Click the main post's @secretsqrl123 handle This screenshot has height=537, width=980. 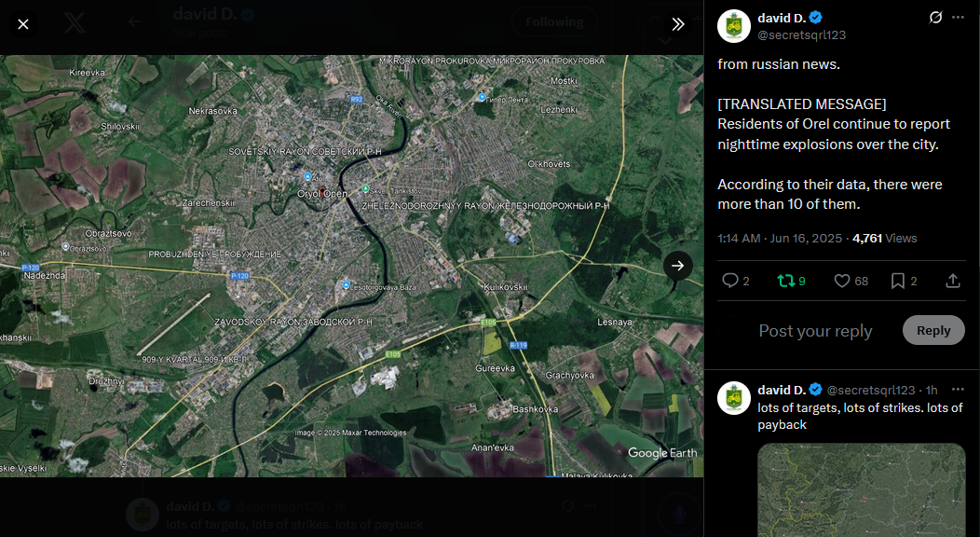coord(802,35)
